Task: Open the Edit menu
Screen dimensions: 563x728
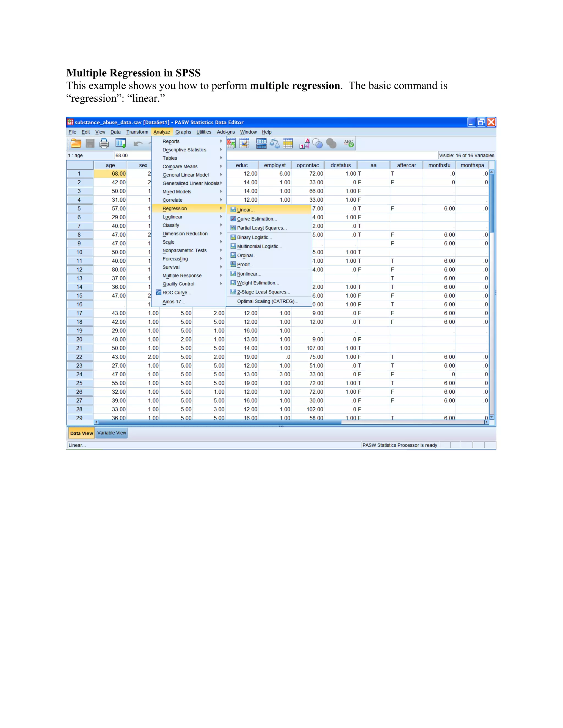Action: (x=85, y=132)
